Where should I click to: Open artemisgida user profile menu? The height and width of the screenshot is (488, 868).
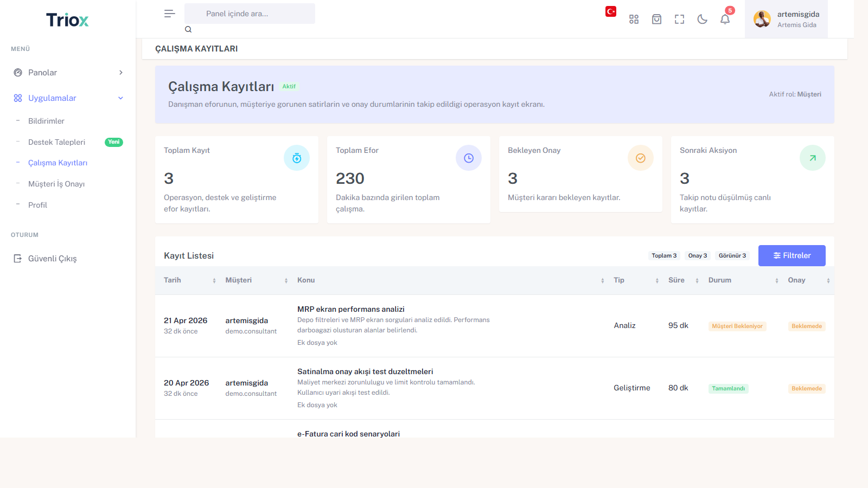tap(786, 19)
